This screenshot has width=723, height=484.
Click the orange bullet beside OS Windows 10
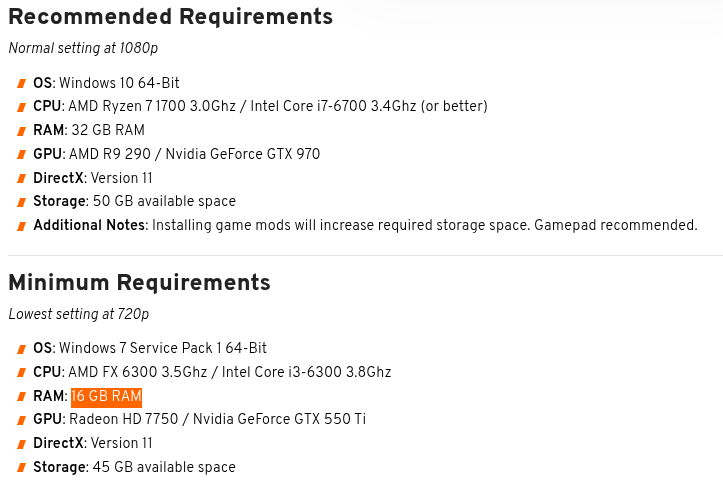[x=21, y=83]
